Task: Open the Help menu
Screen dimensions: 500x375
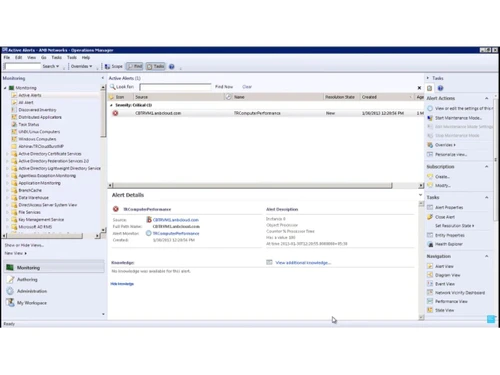Action: click(x=86, y=57)
